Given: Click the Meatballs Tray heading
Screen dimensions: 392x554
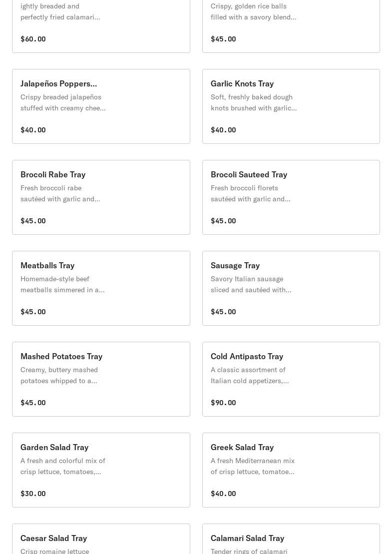Looking at the screenshot, I should (x=47, y=265).
